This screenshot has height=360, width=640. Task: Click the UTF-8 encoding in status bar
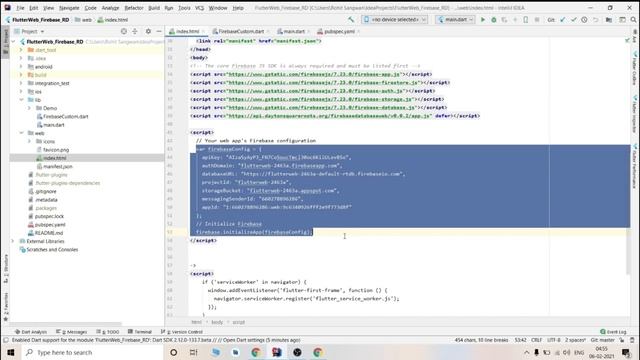click(x=553, y=340)
